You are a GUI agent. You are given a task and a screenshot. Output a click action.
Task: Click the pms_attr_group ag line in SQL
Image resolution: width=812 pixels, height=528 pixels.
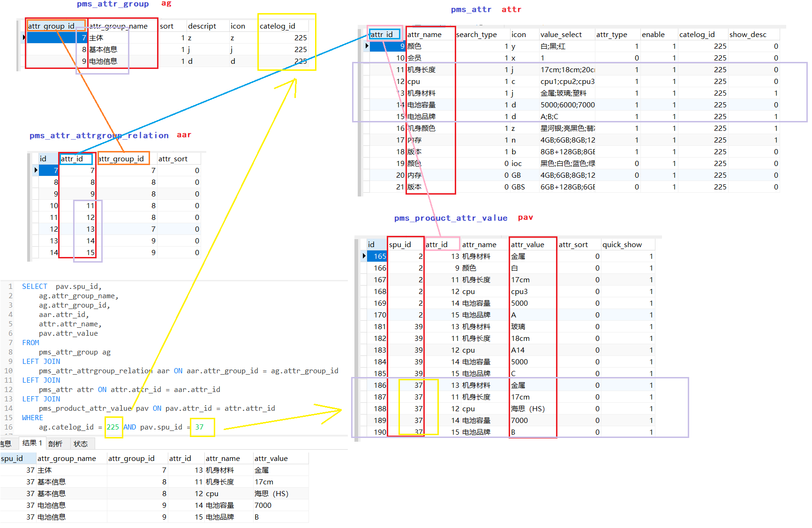pyautogui.click(x=75, y=352)
